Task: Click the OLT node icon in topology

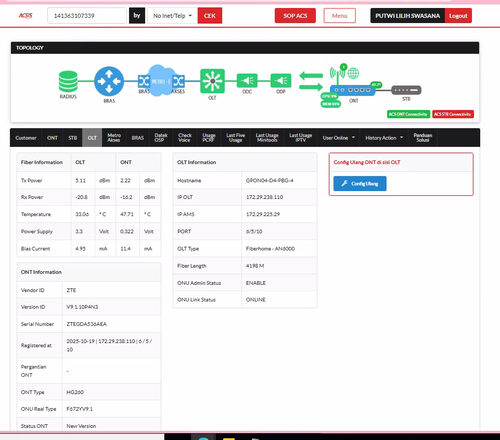Action: click(212, 81)
